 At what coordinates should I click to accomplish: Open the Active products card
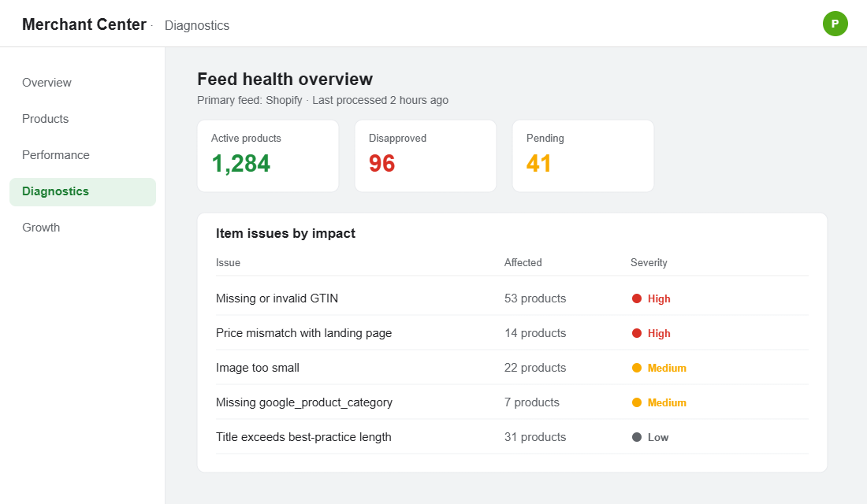(x=268, y=156)
